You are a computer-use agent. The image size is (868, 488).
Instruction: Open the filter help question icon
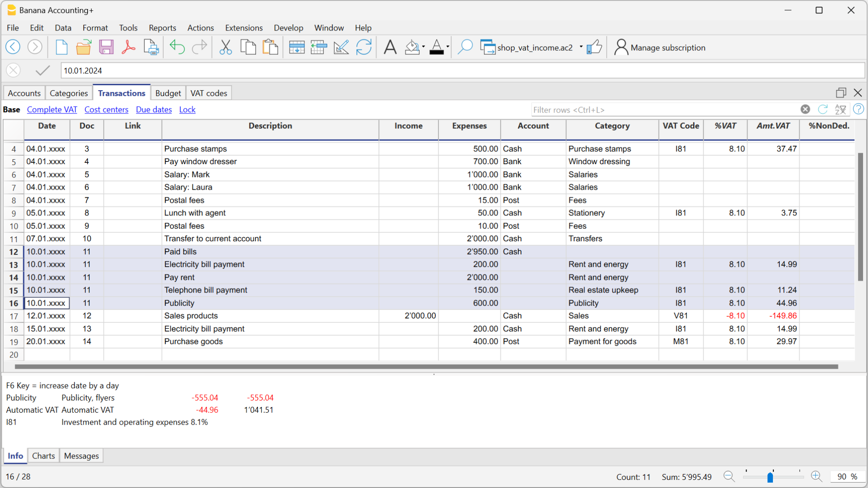coord(858,109)
